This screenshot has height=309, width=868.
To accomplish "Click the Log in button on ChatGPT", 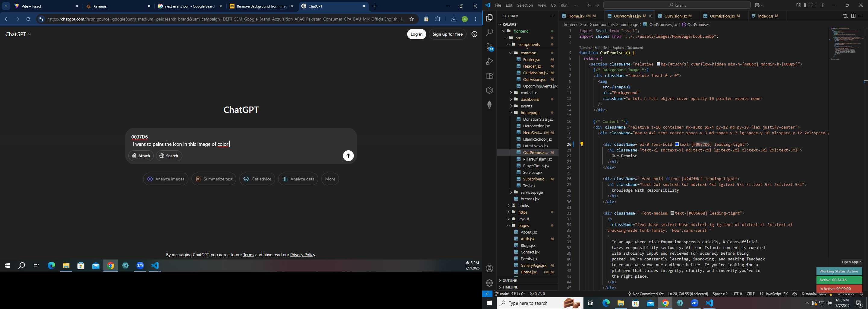I will [417, 34].
